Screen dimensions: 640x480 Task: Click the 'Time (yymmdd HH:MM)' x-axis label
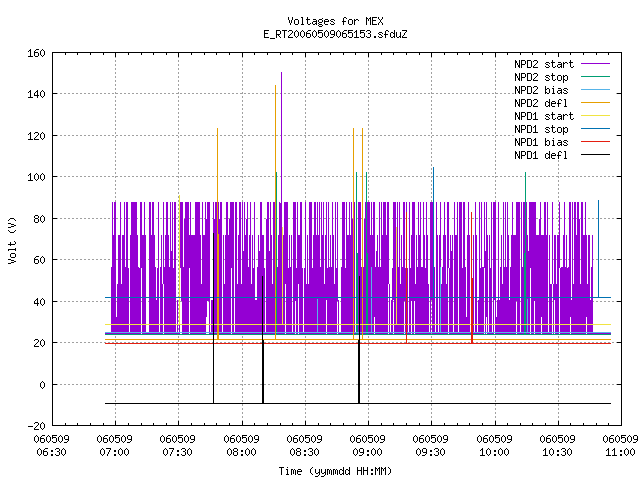[x=335, y=471]
